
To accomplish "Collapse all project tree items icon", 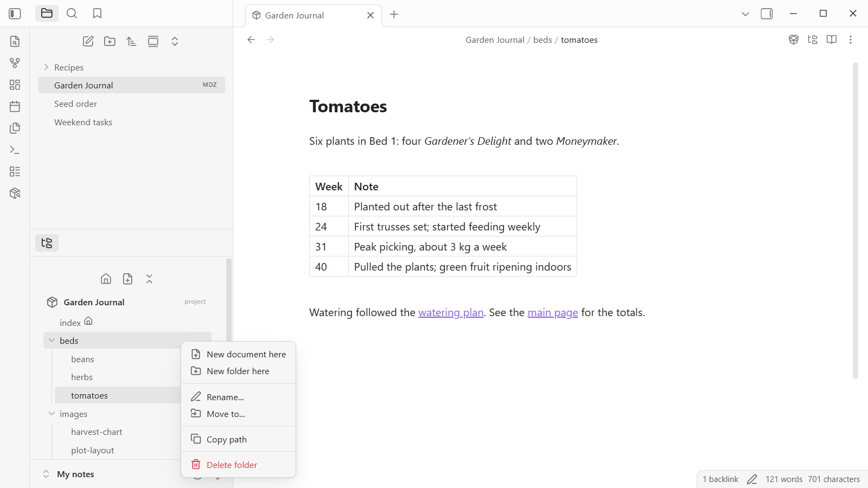I will [x=149, y=279].
